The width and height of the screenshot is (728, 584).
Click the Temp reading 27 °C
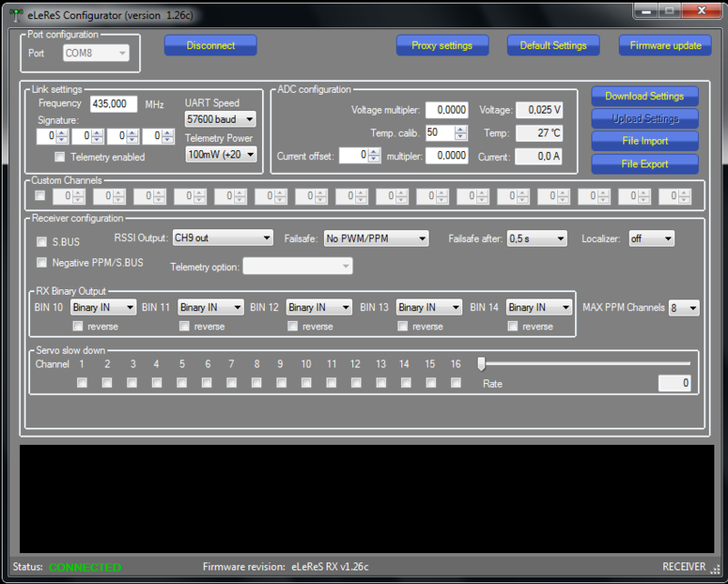[540, 133]
